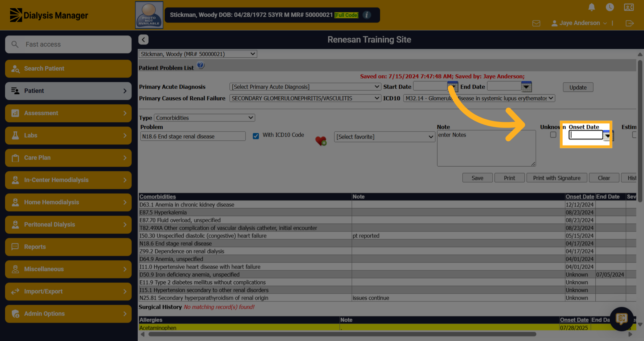Click the clock icon in header
The height and width of the screenshot is (341, 644).
point(610,7)
